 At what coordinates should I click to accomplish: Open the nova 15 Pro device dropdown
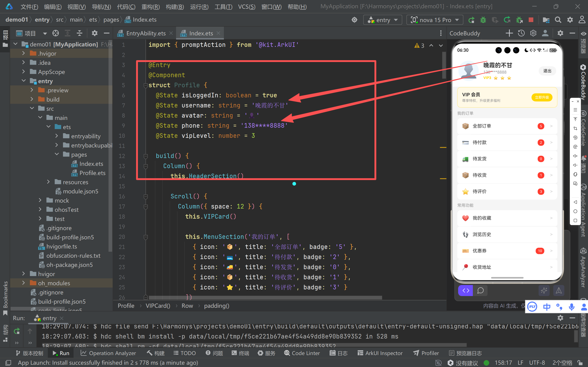click(435, 20)
